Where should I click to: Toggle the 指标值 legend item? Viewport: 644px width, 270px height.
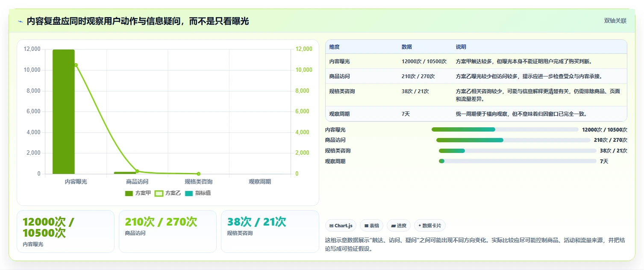coord(198,193)
